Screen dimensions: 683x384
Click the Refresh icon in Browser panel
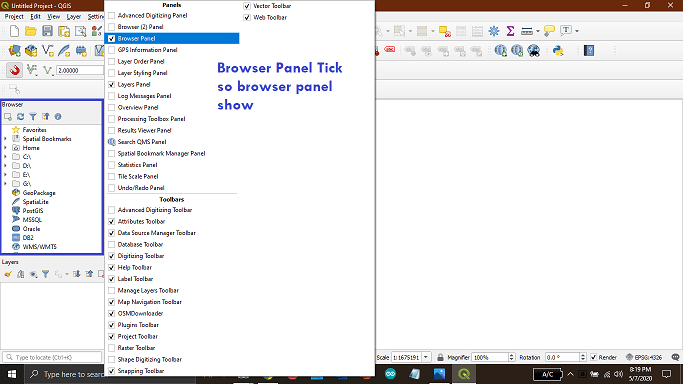[x=20, y=116]
